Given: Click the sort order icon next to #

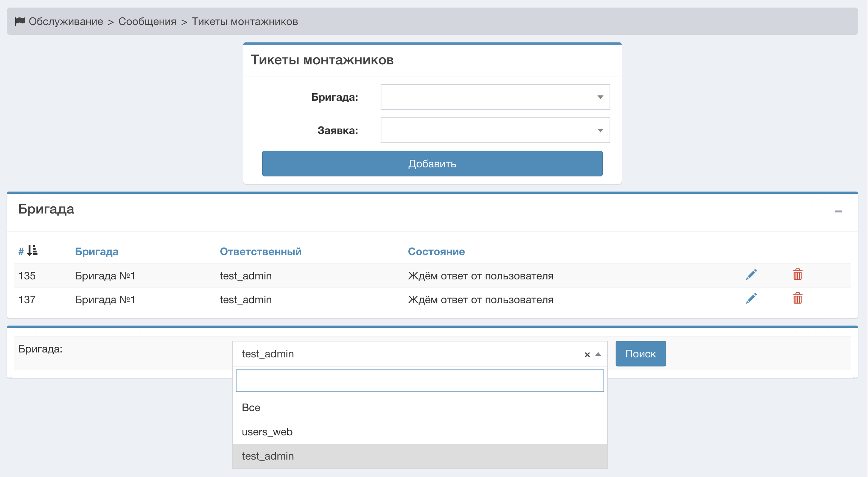Looking at the screenshot, I should (x=33, y=251).
